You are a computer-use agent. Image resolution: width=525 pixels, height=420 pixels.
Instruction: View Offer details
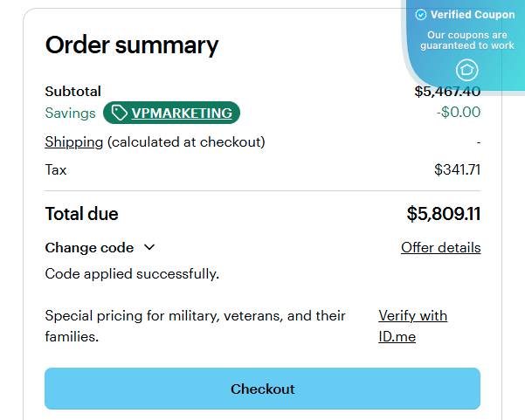pos(440,248)
